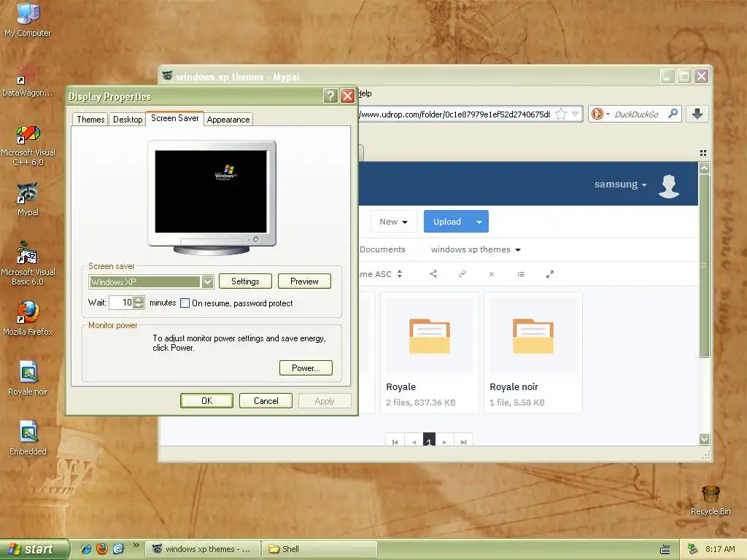Click the on-screen keyboard tray icon
Image resolution: width=747 pixels, height=560 pixels.
point(665,550)
